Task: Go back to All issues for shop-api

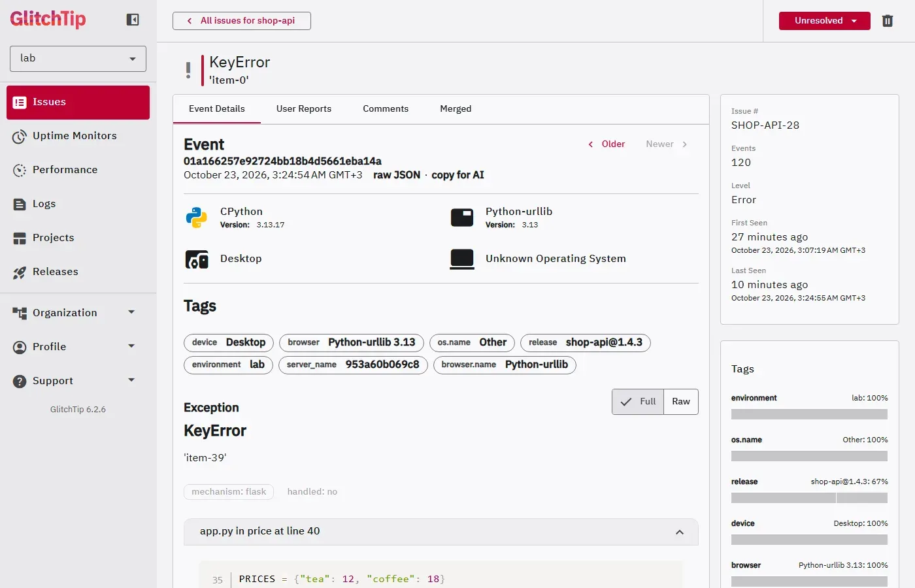Action: coord(242,21)
